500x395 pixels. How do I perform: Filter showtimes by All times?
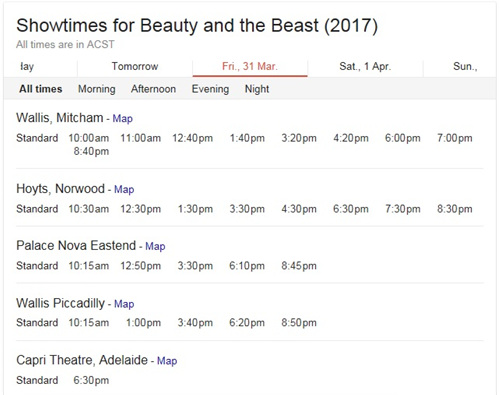coord(41,89)
